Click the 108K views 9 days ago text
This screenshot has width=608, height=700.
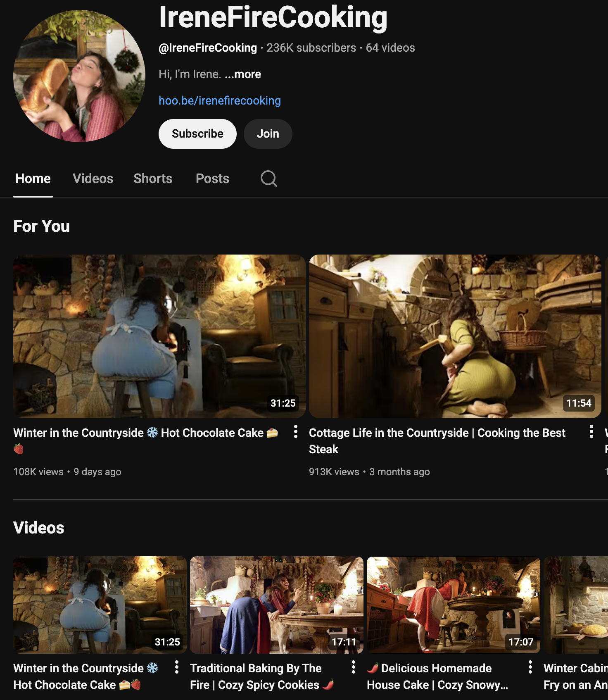pyautogui.click(x=67, y=472)
